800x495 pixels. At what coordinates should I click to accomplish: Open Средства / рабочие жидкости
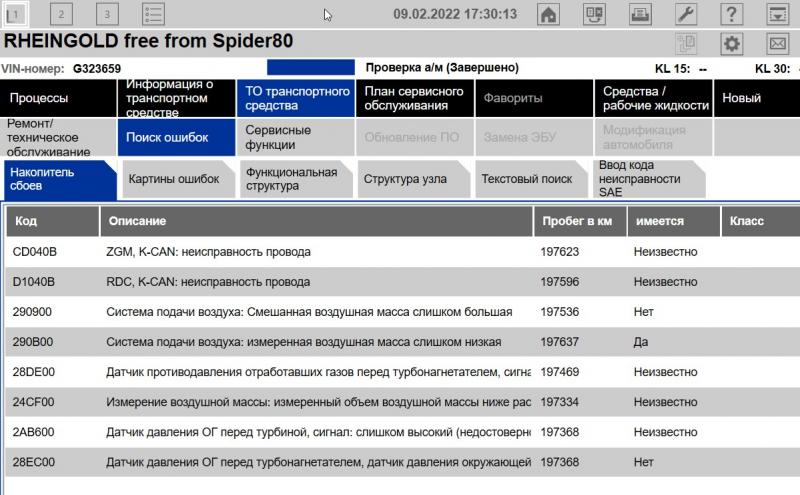654,98
